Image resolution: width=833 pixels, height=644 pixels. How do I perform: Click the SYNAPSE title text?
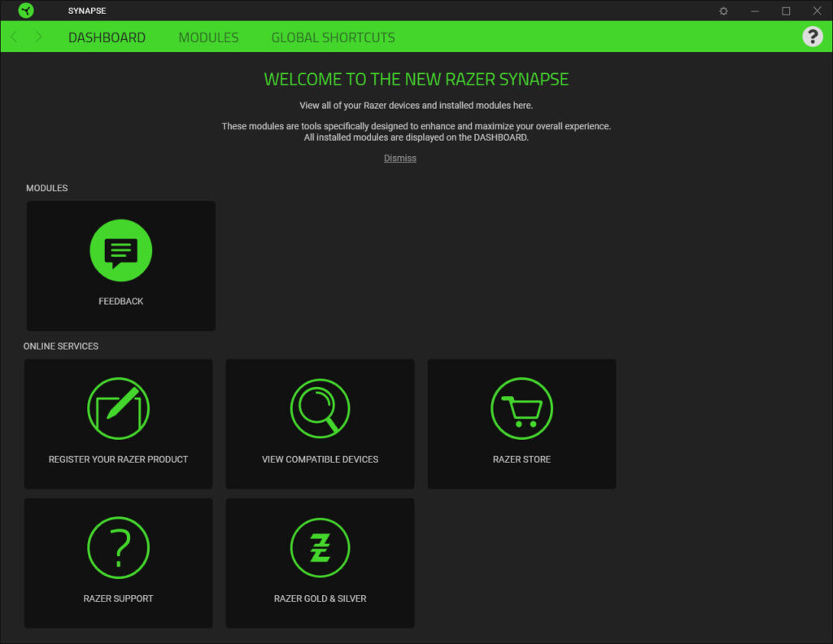point(86,11)
